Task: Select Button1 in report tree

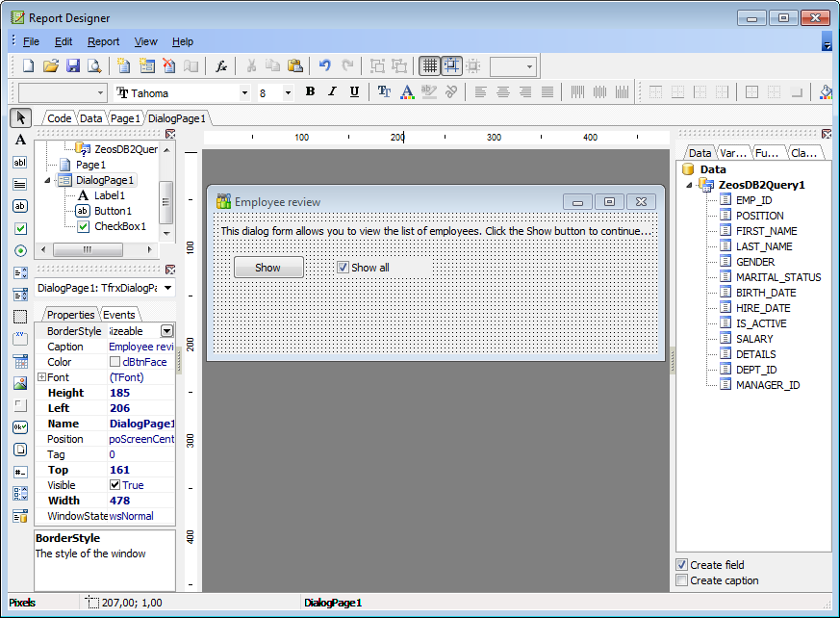Action: (x=113, y=211)
